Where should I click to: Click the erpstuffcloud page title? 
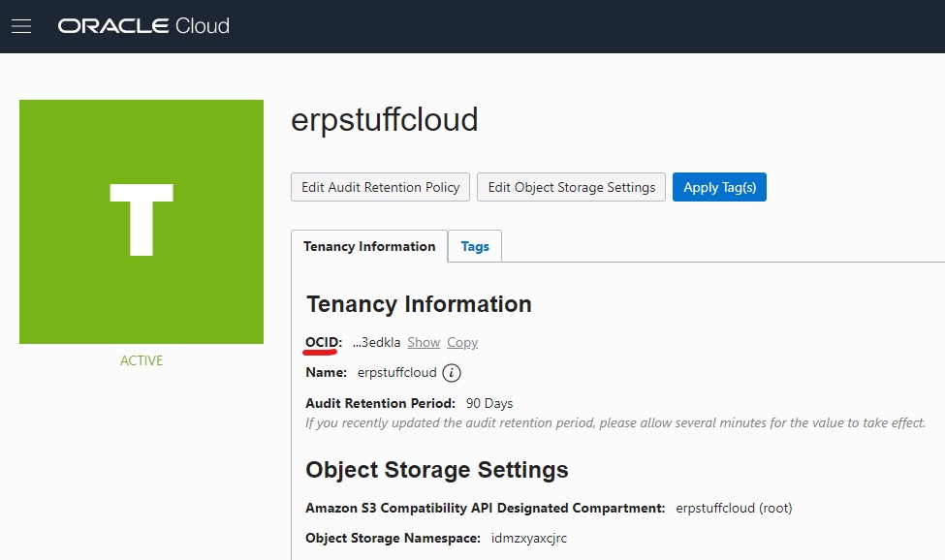385,119
